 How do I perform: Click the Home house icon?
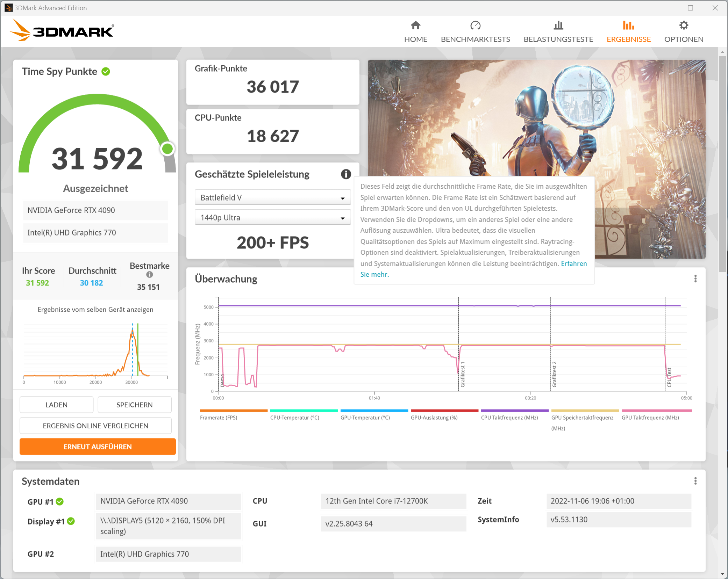pyautogui.click(x=415, y=26)
